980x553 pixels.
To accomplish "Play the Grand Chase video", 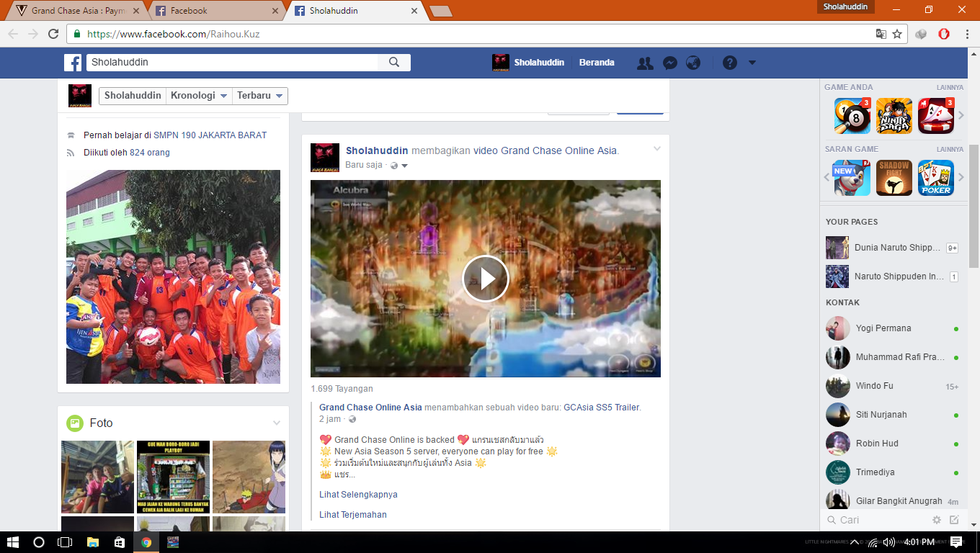I will (x=485, y=279).
